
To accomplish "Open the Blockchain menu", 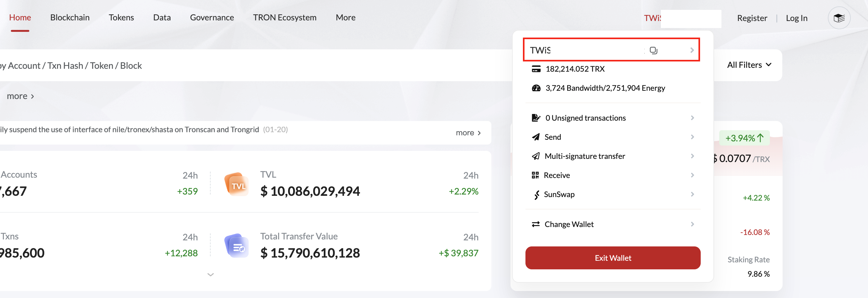I will (70, 18).
